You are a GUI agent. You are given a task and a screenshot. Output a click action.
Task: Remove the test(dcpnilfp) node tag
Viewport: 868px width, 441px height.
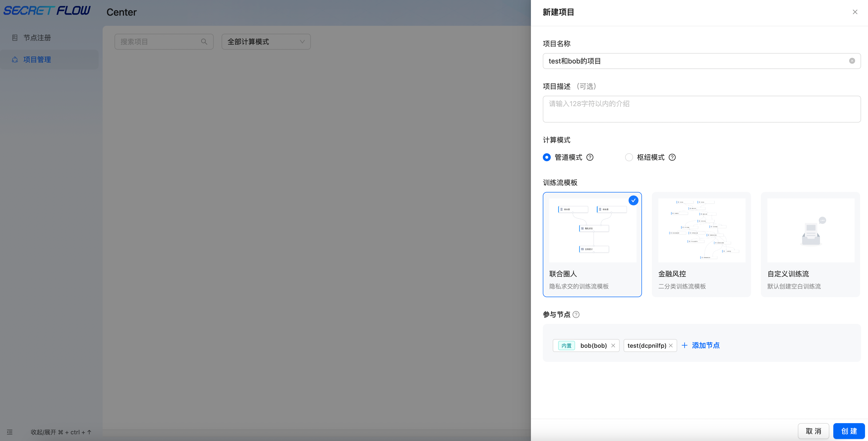point(670,346)
